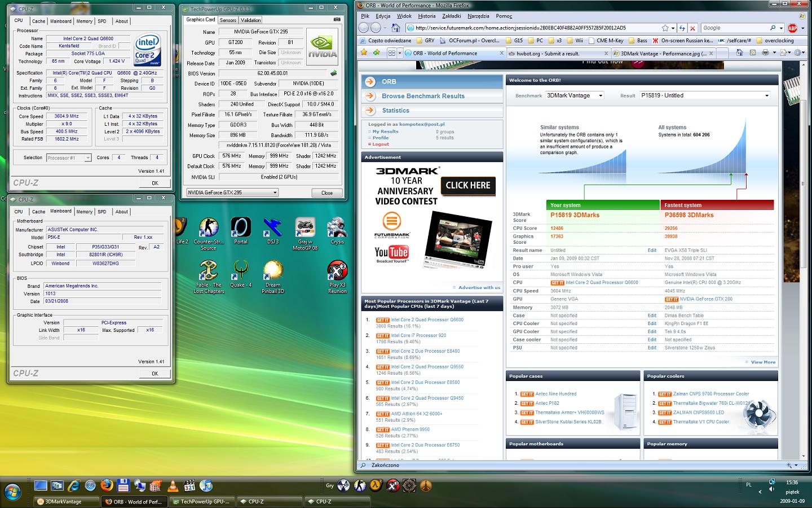This screenshot has height=508, width=812.
Task: Open the X3 game icon in taskbar
Action: pyautogui.click(x=393, y=485)
